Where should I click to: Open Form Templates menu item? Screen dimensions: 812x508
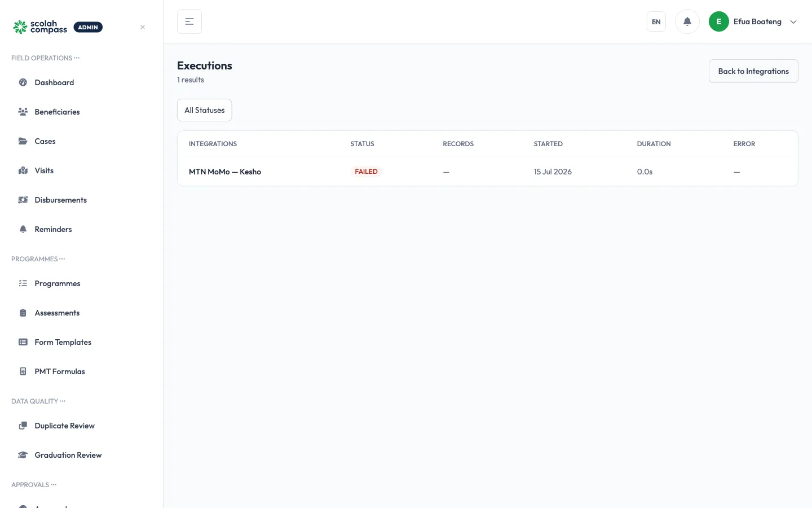tap(82, 342)
